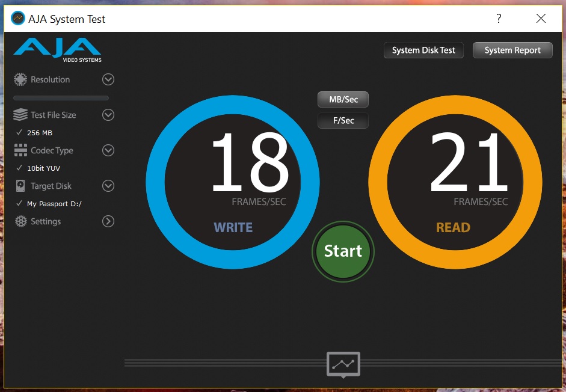566x392 pixels.
Task: Expand the Test File Size dropdown arrow
Action: coord(108,115)
